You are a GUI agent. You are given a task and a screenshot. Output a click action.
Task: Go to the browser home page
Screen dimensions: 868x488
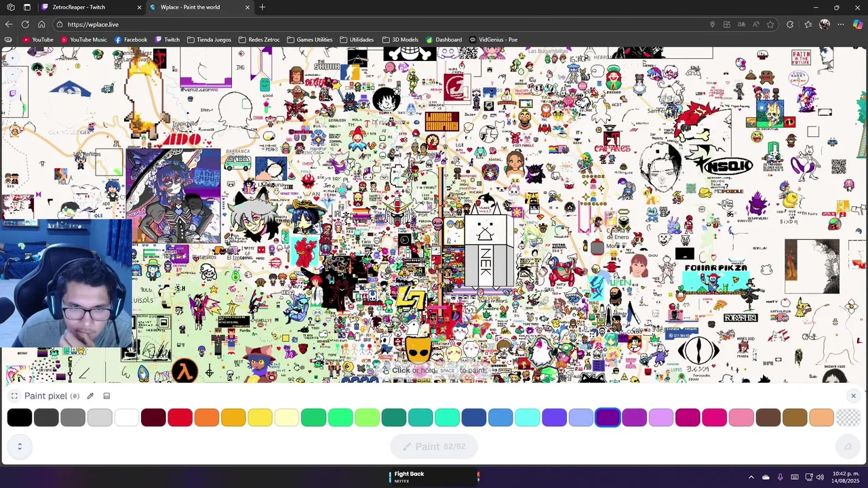pyautogui.click(x=41, y=24)
